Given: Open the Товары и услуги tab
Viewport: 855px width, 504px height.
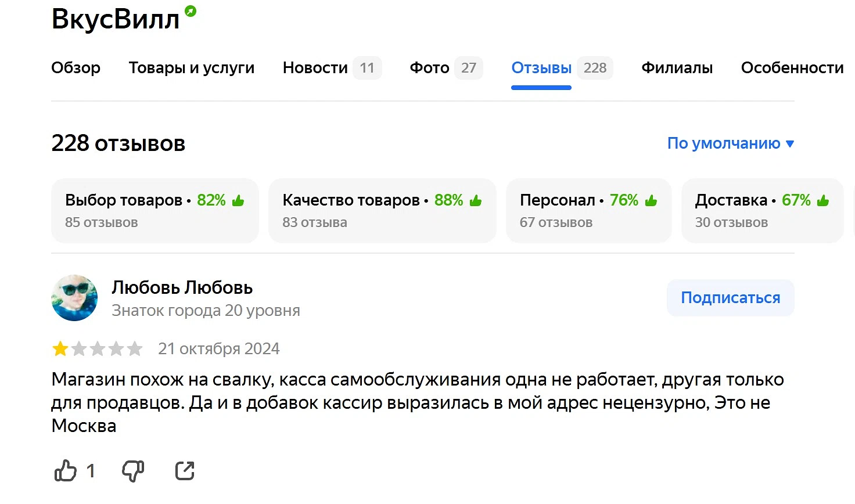Looking at the screenshot, I should pyautogui.click(x=192, y=68).
